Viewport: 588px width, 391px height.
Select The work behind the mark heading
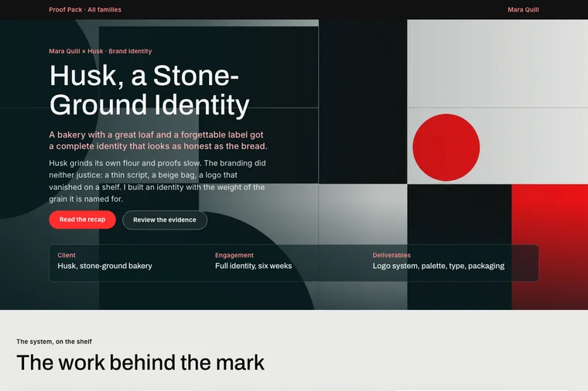[140, 362]
